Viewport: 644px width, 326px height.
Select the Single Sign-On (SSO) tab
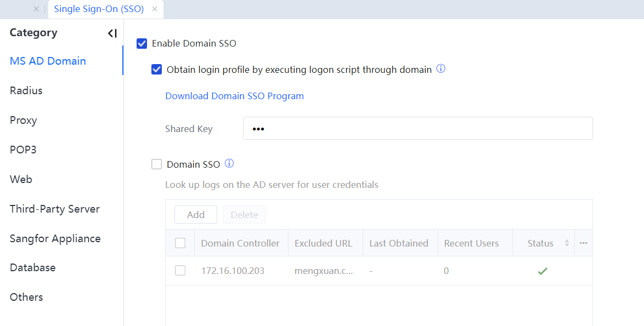[99, 9]
